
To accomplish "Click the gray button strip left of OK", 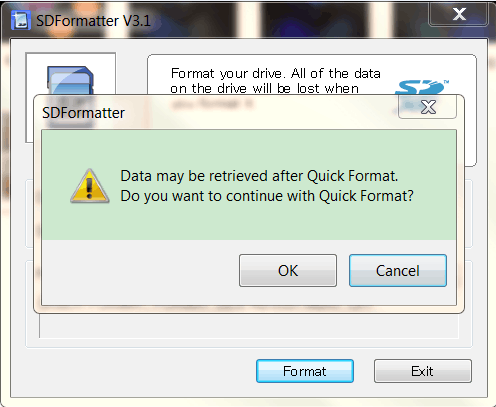I will coord(140,272).
